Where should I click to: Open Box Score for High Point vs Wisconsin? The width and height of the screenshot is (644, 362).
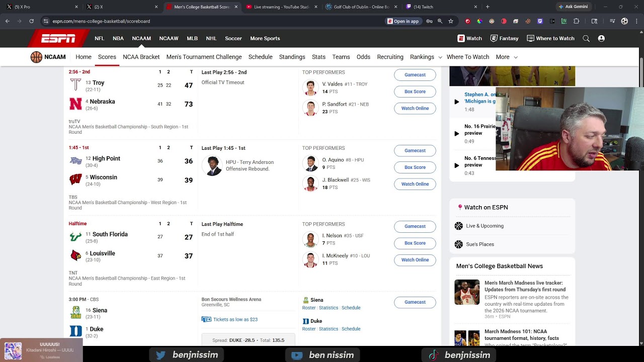pyautogui.click(x=415, y=167)
